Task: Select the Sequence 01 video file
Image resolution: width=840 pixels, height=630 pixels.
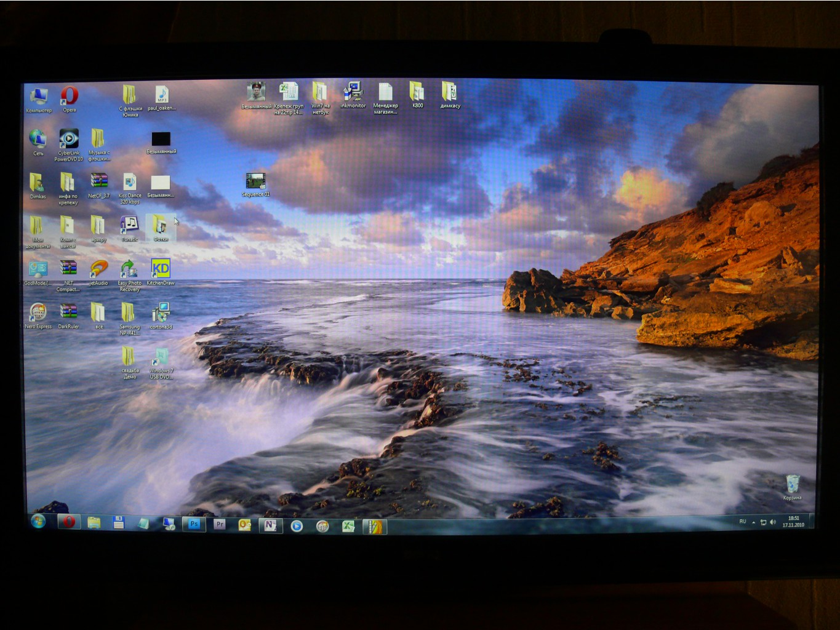Action: tap(255, 185)
